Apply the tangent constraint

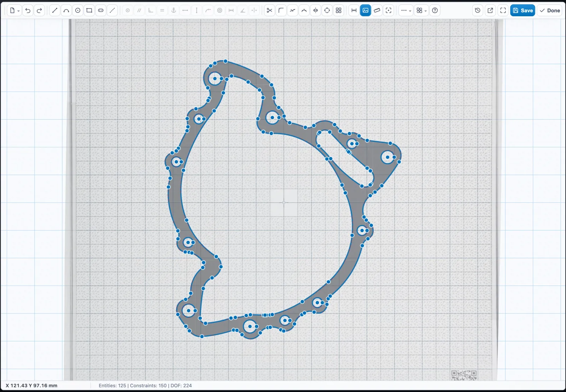(208, 11)
